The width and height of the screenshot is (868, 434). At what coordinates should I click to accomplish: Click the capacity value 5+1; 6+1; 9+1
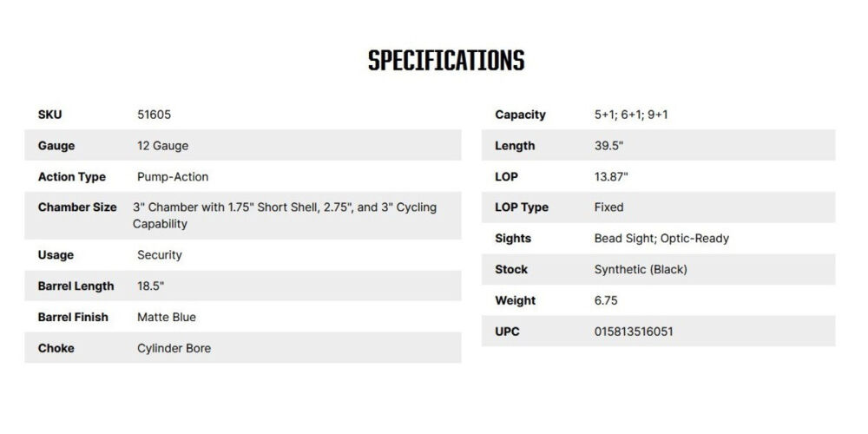click(631, 115)
